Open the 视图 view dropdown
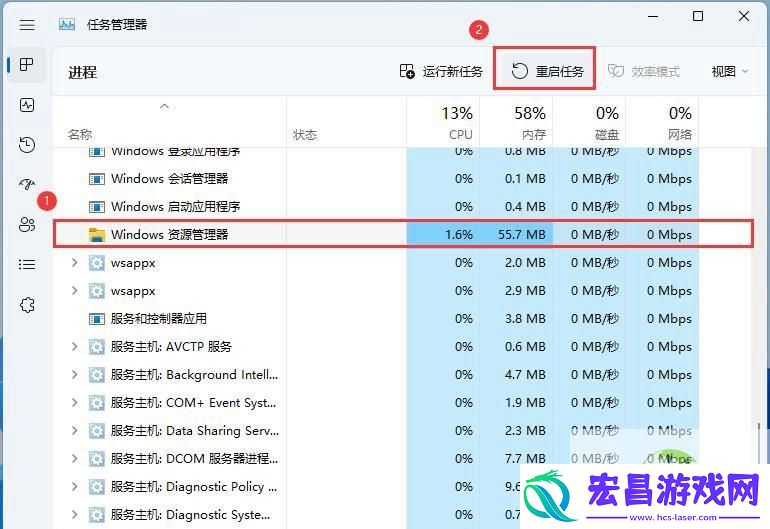This screenshot has width=770, height=529. pyautogui.click(x=730, y=72)
